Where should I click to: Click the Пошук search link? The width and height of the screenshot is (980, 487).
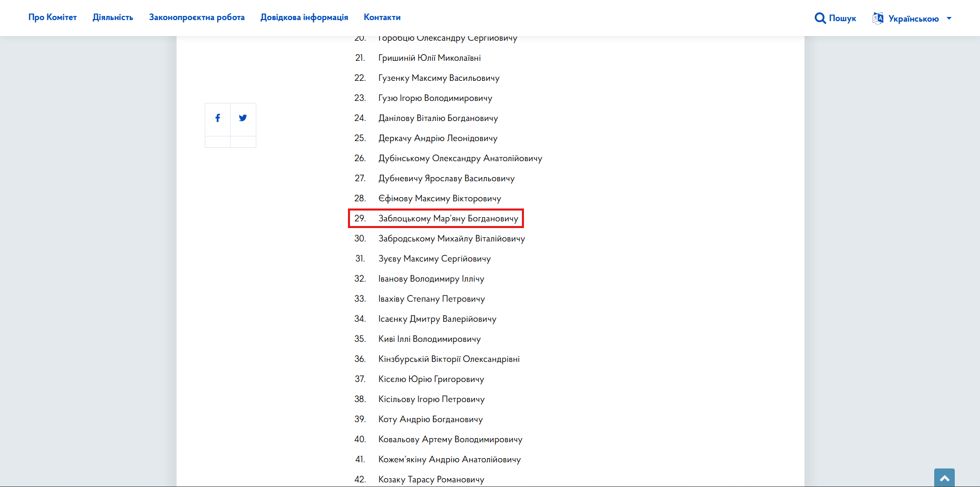tap(843, 18)
